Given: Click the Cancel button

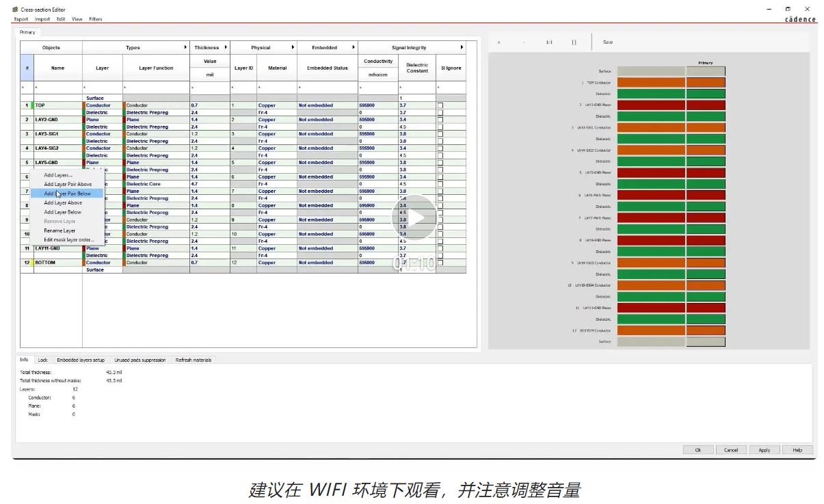Looking at the screenshot, I should 731,450.
